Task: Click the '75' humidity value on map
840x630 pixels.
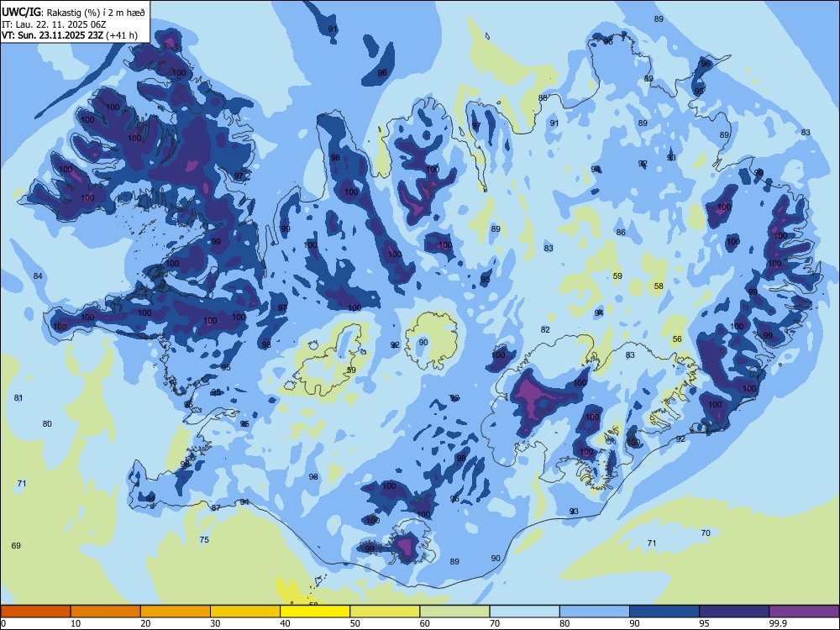Action: (204, 539)
